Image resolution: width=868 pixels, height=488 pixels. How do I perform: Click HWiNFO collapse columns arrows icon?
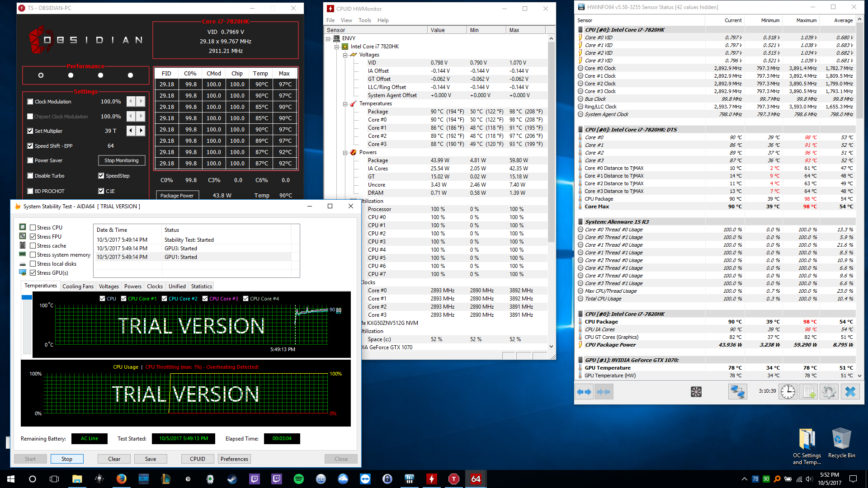coord(604,392)
